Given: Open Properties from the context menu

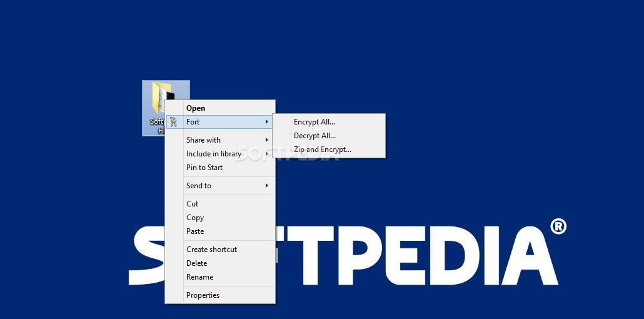Looking at the screenshot, I should click(219, 295).
